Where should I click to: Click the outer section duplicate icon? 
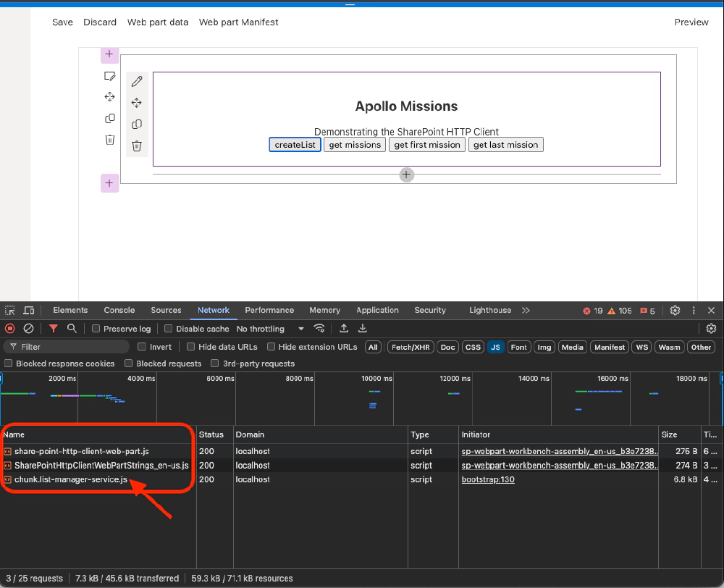point(109,118)
